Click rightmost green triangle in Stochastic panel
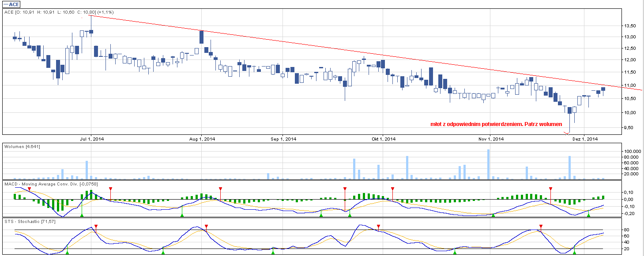Screen dimensions: 644x256 click(574, 252)
